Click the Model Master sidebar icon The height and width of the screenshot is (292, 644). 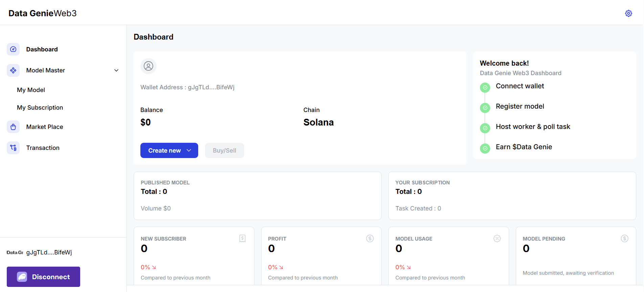tap(13, 70)
